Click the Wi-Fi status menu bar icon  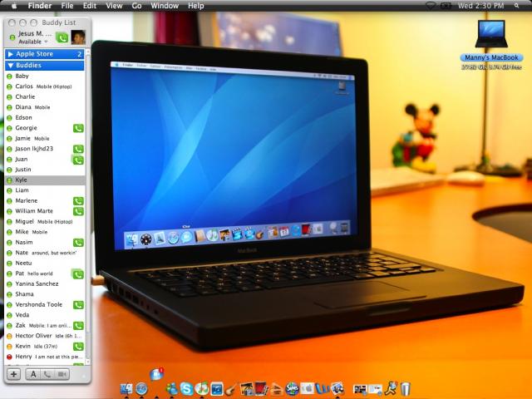coord(431,6)
